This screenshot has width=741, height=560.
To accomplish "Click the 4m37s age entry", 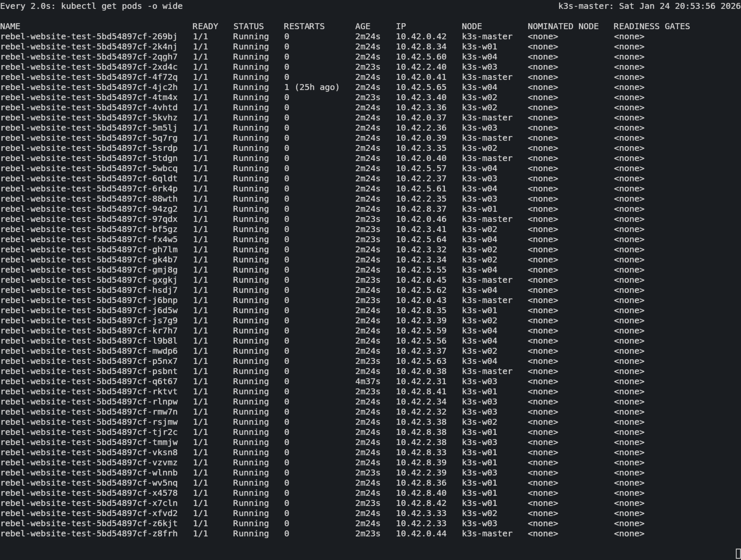I will (367, 381).
